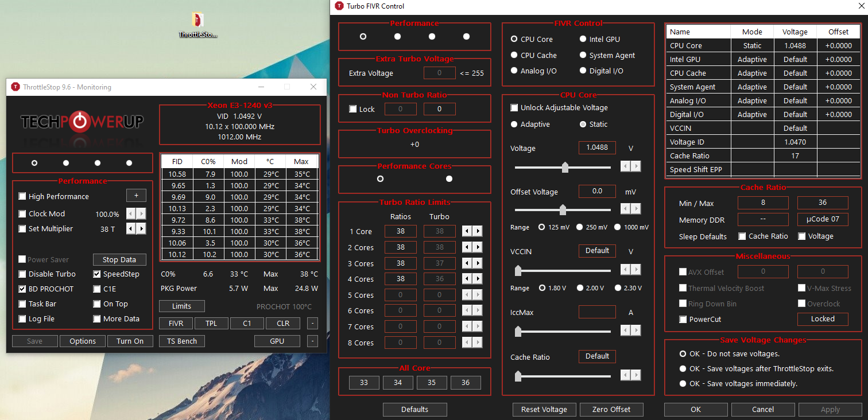868x420 pixels.
Task: Turn on the Log File checkbox
Action: pyautogui.click(x=22, y=319)
